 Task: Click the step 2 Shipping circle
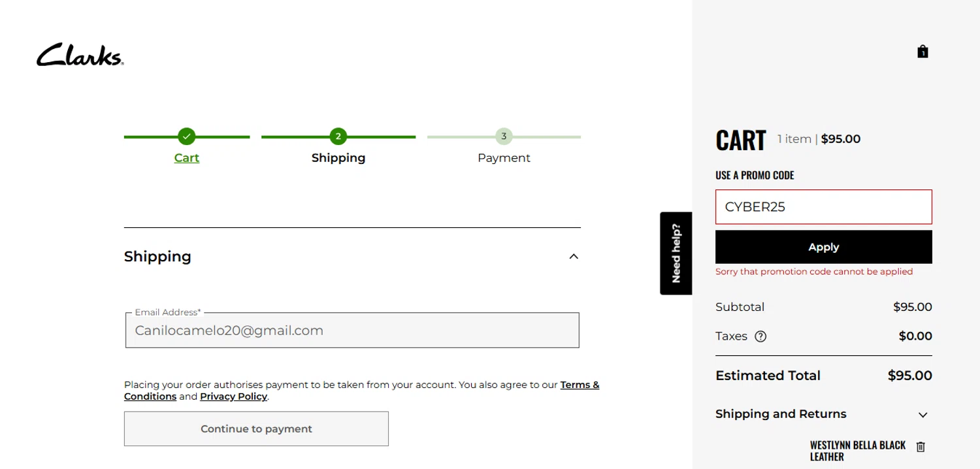pos(338,137)
